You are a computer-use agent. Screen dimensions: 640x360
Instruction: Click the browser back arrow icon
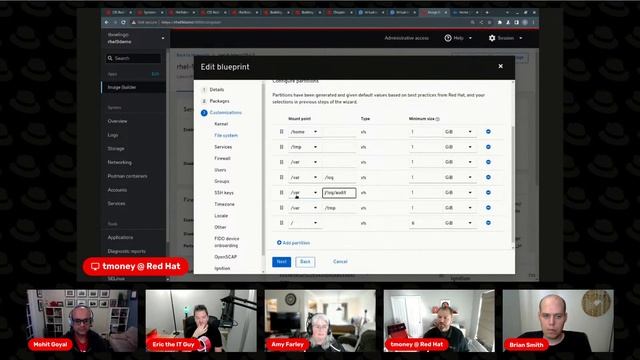(107, 22)
